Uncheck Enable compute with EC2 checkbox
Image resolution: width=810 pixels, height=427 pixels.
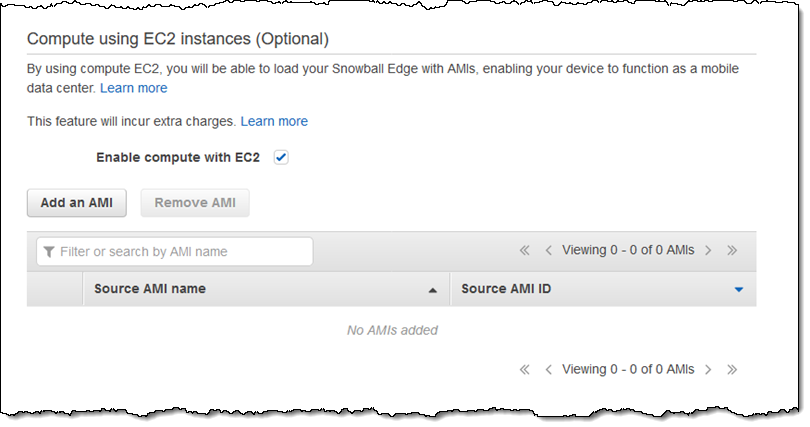[281, 157]
